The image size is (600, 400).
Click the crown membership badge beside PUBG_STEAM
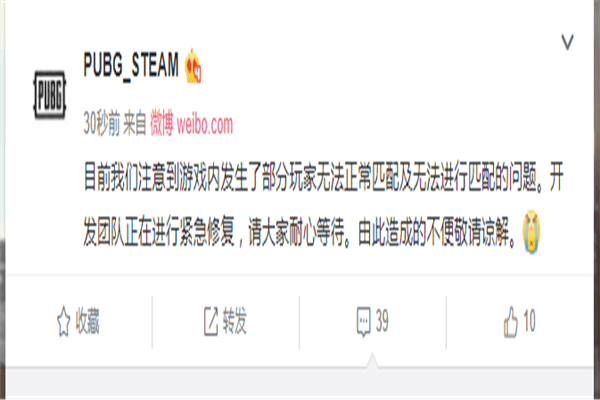click(x=194, y=66)
